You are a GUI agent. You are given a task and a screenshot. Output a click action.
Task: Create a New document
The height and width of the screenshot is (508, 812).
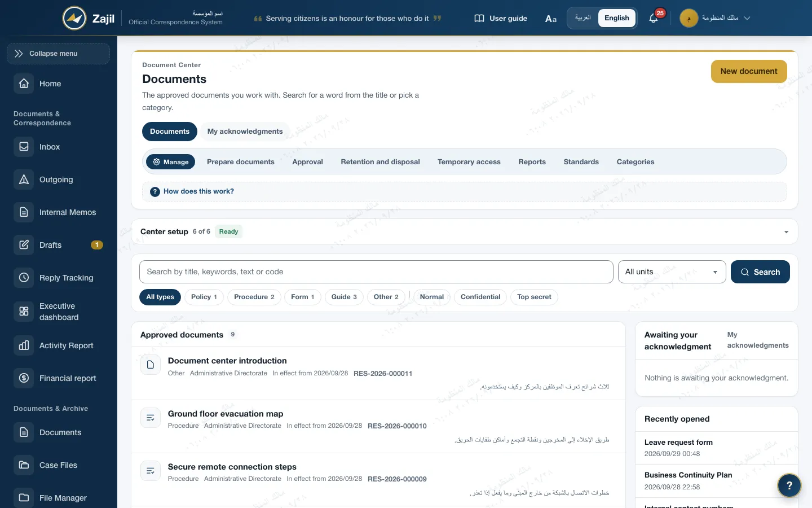(x=749, y=71)
